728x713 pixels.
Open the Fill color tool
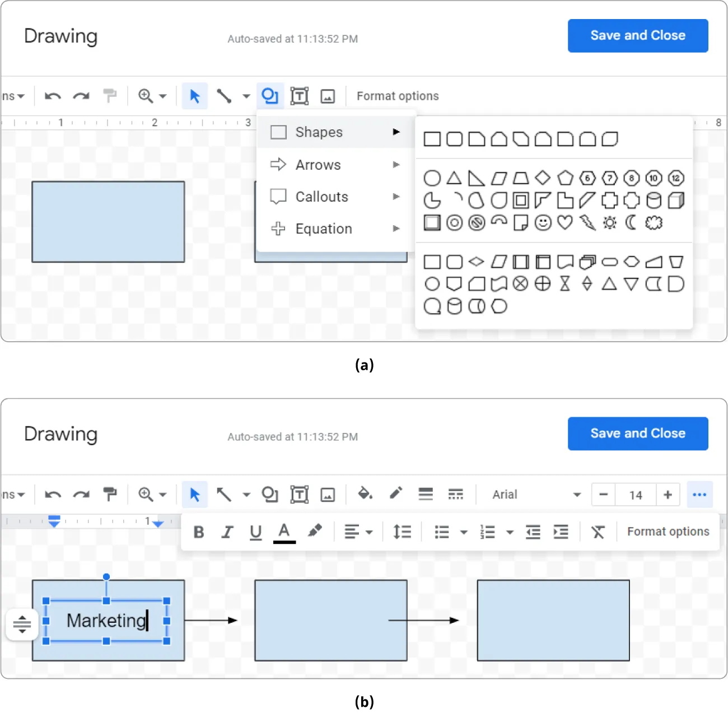[365, 495]
